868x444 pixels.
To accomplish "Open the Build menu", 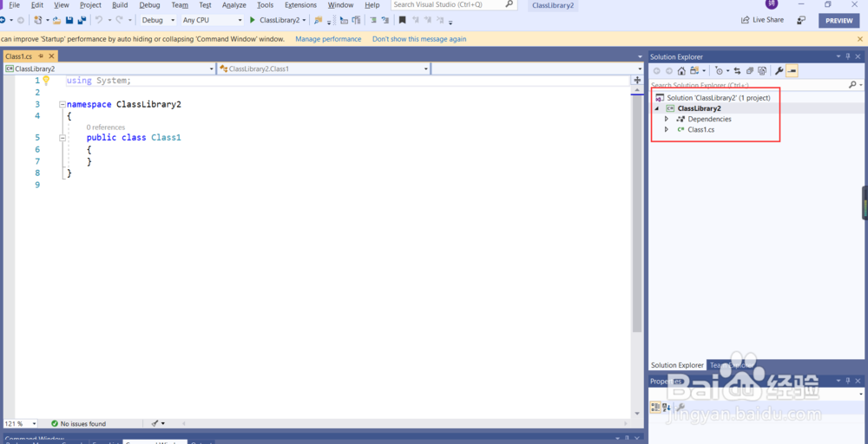I will tap(120, 5).
